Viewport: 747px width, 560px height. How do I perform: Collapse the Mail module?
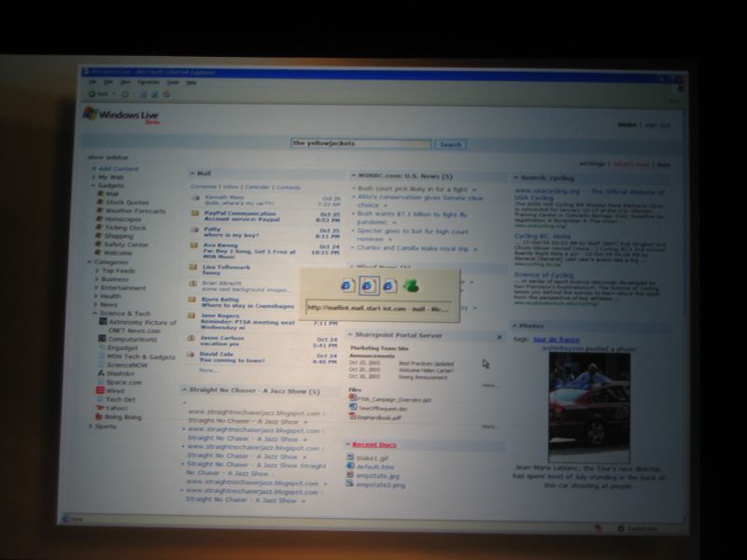[x=192, y=173]
